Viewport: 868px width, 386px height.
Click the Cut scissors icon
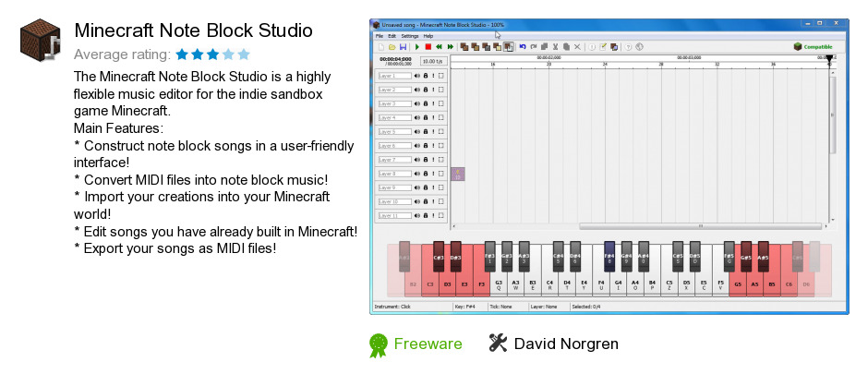point(555,47)
